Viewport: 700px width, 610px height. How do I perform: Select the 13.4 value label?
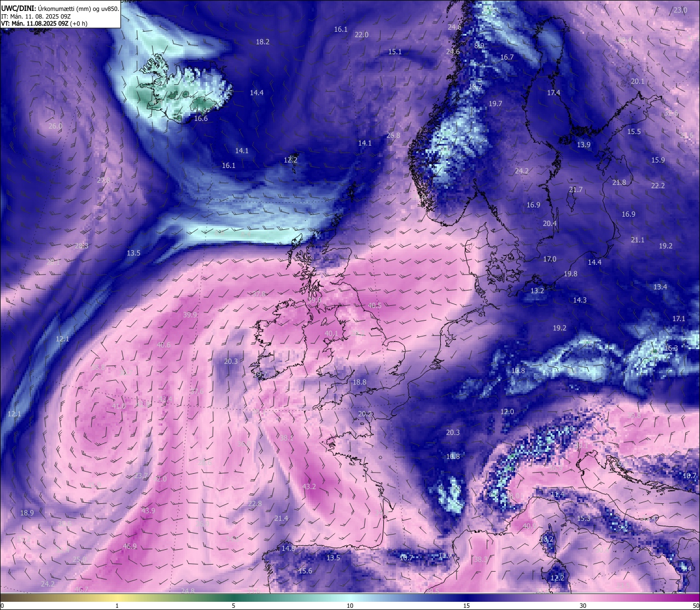pos(660,287)
